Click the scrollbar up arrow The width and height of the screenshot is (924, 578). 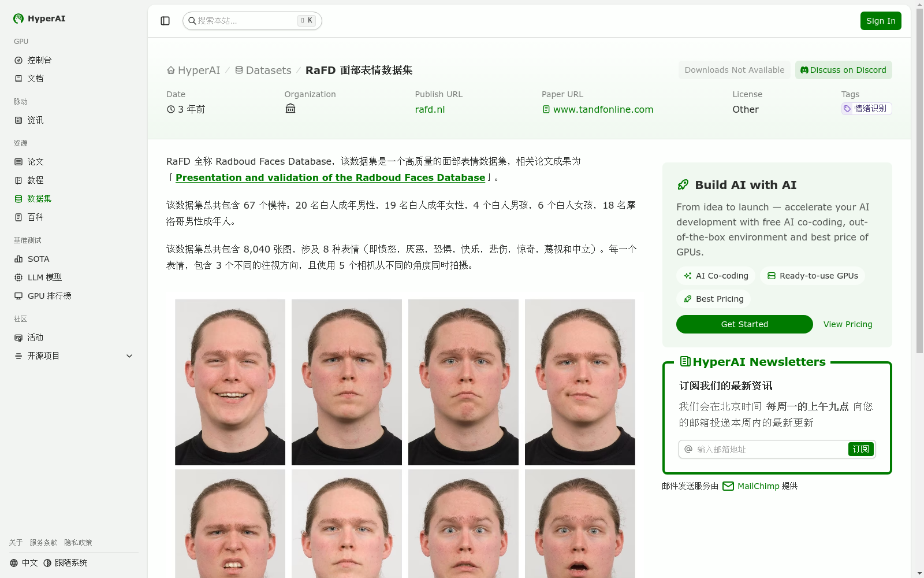click(919, 4)
